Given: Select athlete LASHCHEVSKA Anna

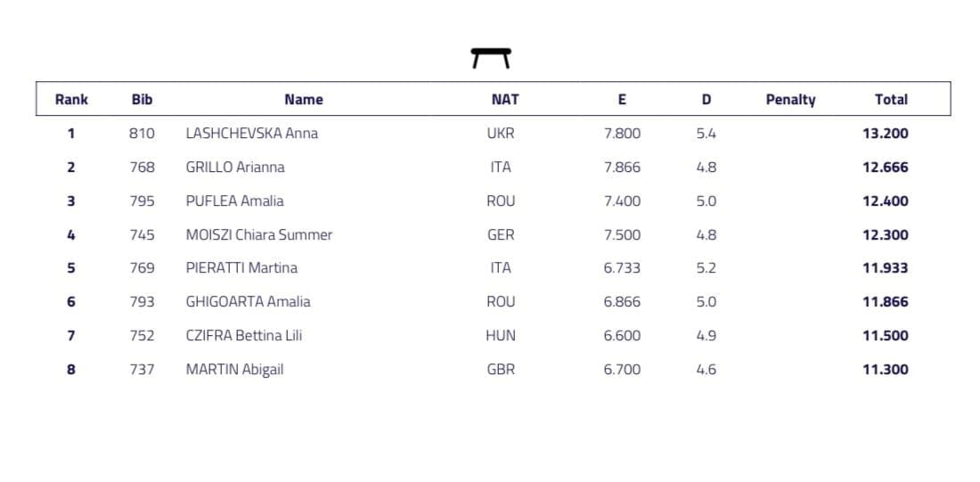Looking at the screenshot, I should coord(251,134).
